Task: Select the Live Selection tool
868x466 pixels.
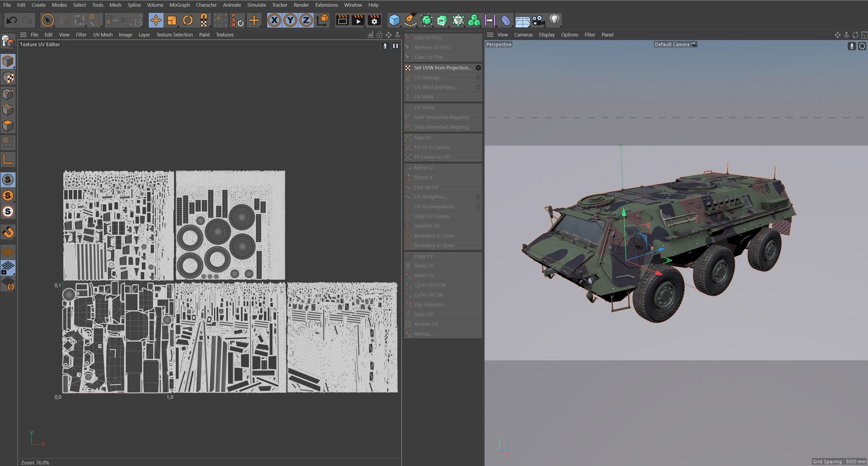Action: coord(47,20)
